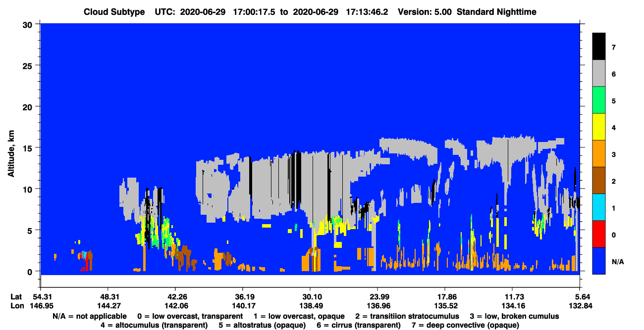Click the latitude value 42.26
Screen dimensions: 644x330
(x=175, y=297)
